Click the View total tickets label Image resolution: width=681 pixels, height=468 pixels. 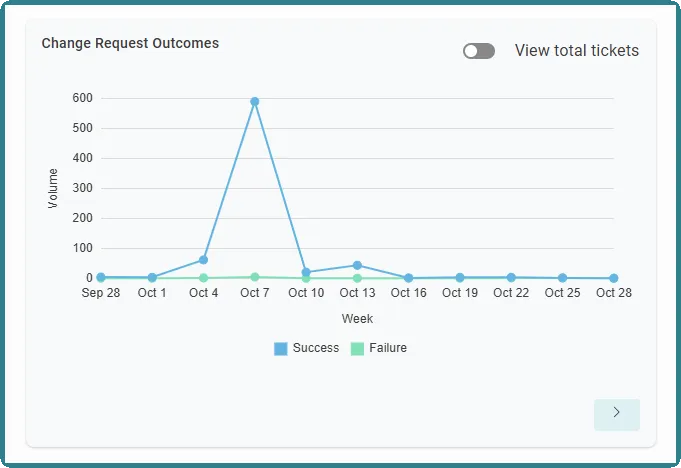(577, 51)
